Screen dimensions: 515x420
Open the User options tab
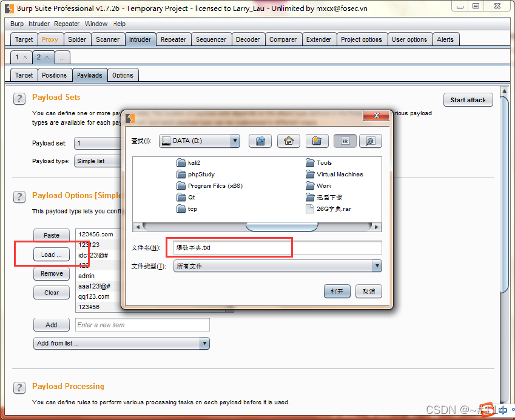pos(409,40)
